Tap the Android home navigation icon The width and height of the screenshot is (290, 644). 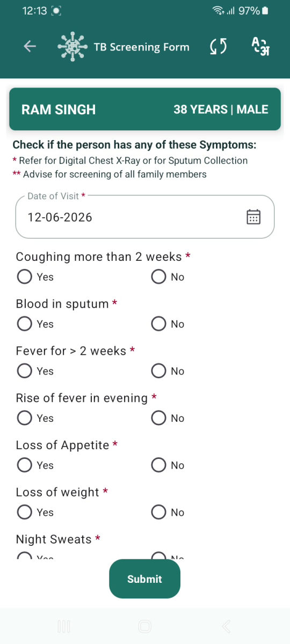tap(144, 626)
